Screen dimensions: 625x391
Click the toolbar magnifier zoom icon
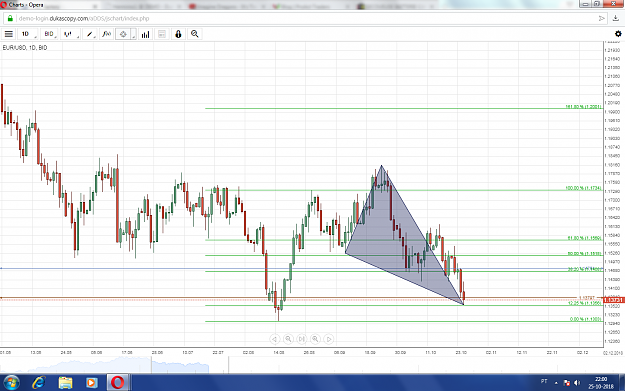pyautogui.click(x=195, y=34)
